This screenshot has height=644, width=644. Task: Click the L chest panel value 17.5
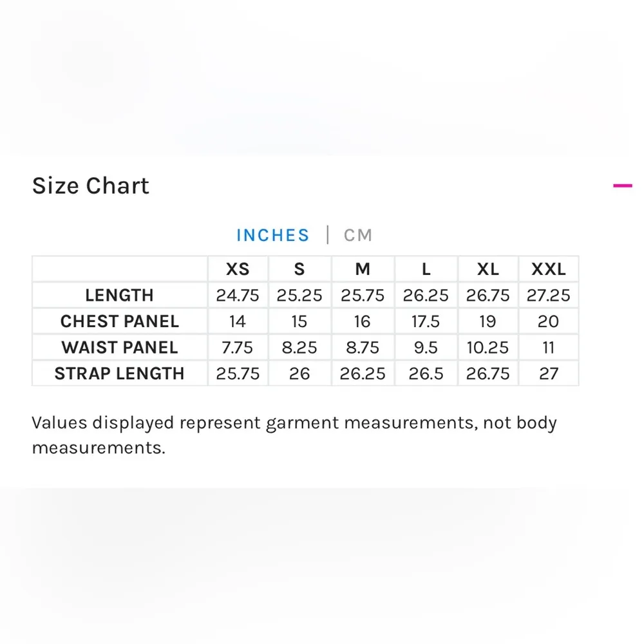pyautogui.click(x=426, y=321)
